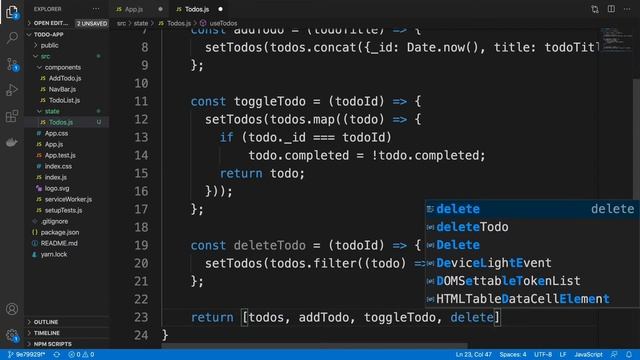
Task: Open the Manage gear icon
Action: pos(12,336)
